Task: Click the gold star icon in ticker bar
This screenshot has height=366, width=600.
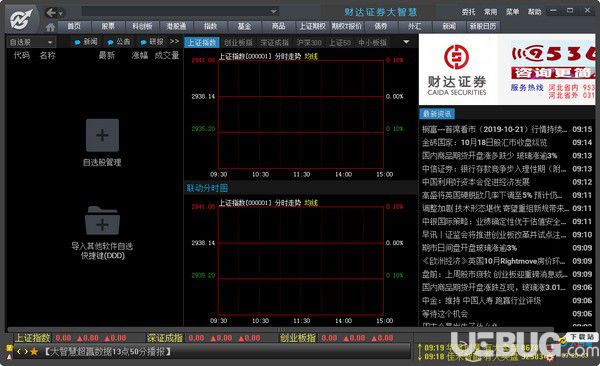Action: coord(34,351)
